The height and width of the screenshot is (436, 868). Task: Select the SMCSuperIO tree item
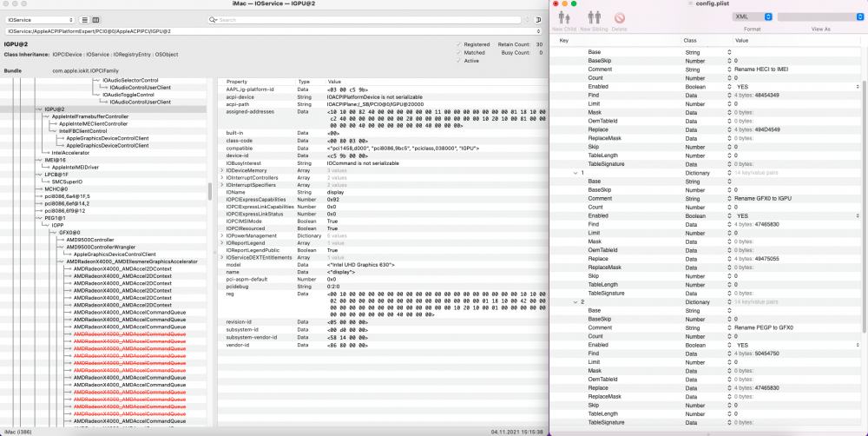[x=67, y=182]
